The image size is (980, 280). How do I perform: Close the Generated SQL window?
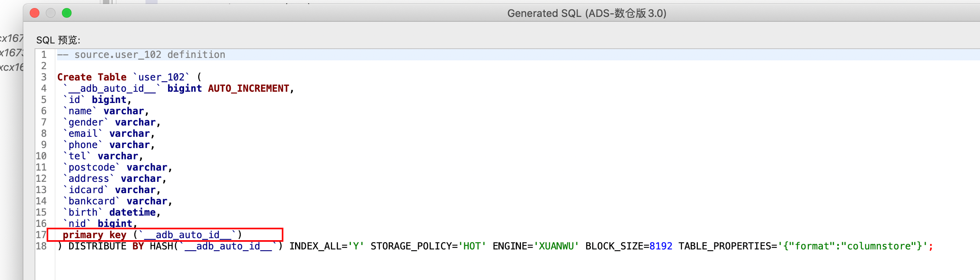pos(35,13)
